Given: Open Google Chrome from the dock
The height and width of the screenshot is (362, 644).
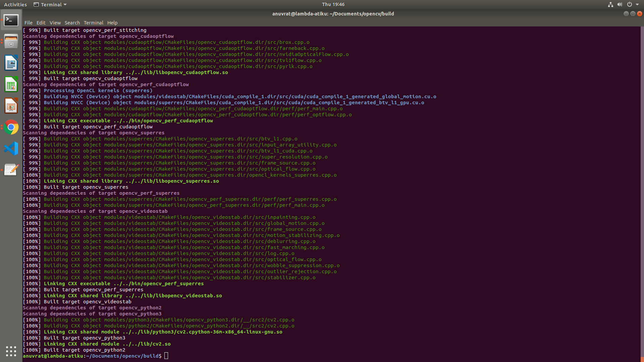Looking at the screenshot, I should 11,127.
